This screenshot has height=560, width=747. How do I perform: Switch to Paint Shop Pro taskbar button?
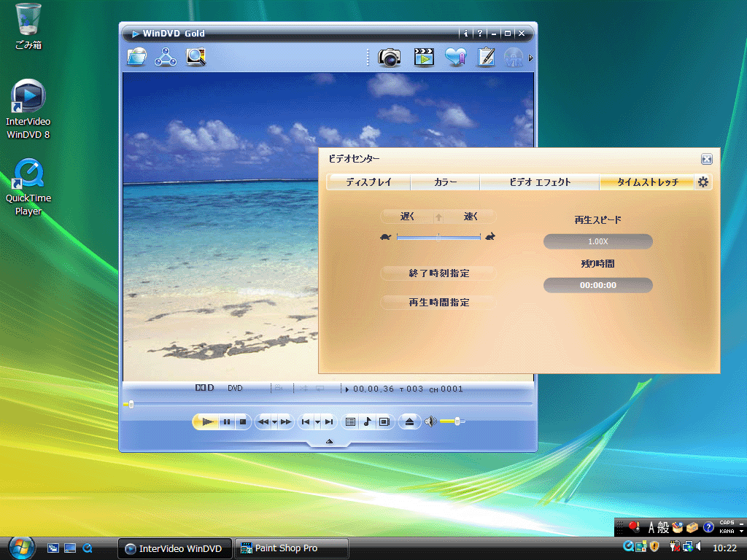(292, 548)
